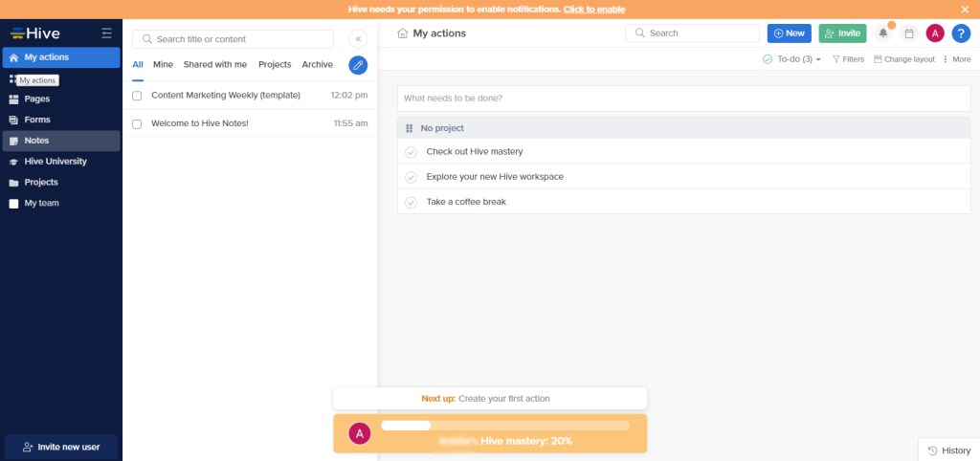Click the Invite new user button
Viewport: 980px width, 461px height.
click(61, 448)
